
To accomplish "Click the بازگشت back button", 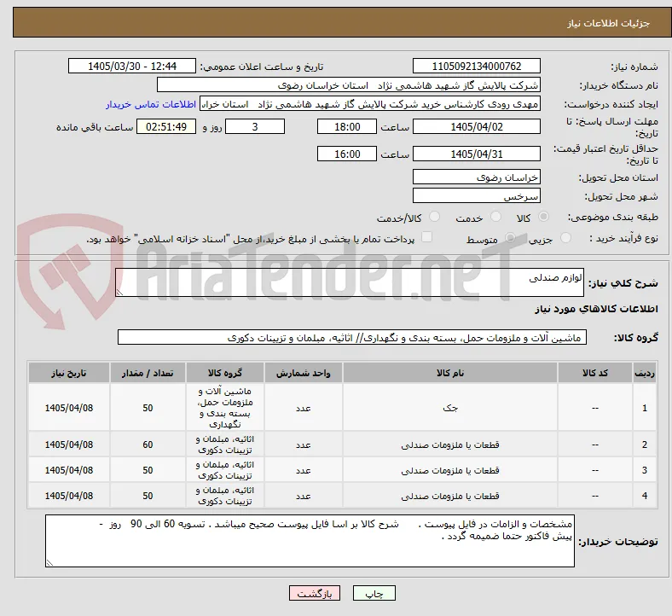I will tap(315, 593).
